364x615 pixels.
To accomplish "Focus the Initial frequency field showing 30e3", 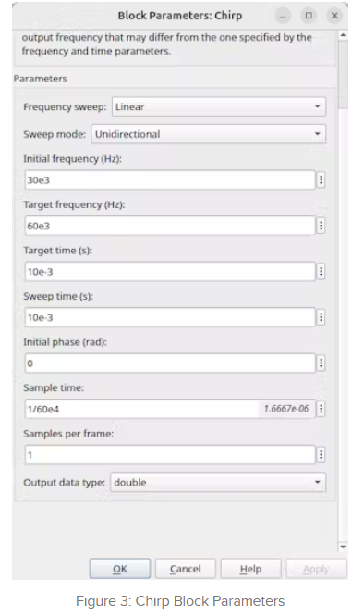I will 170,180.
